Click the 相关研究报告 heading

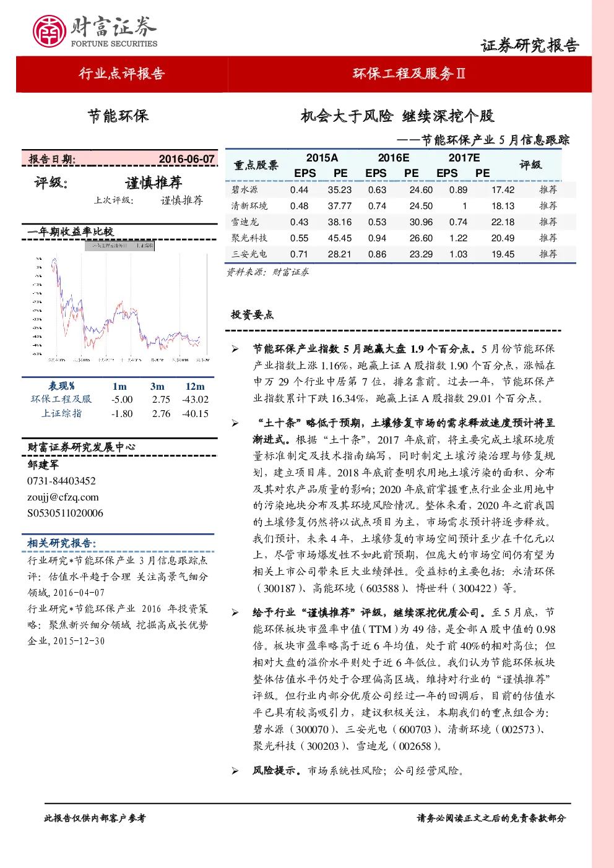pyautogui.click(x=62, y=543)
